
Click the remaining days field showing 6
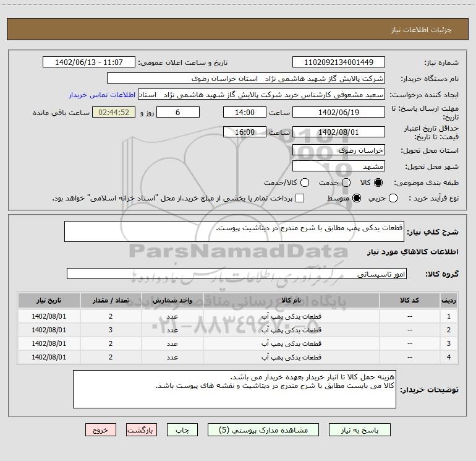pyautogui.click(x=178, y=112)
